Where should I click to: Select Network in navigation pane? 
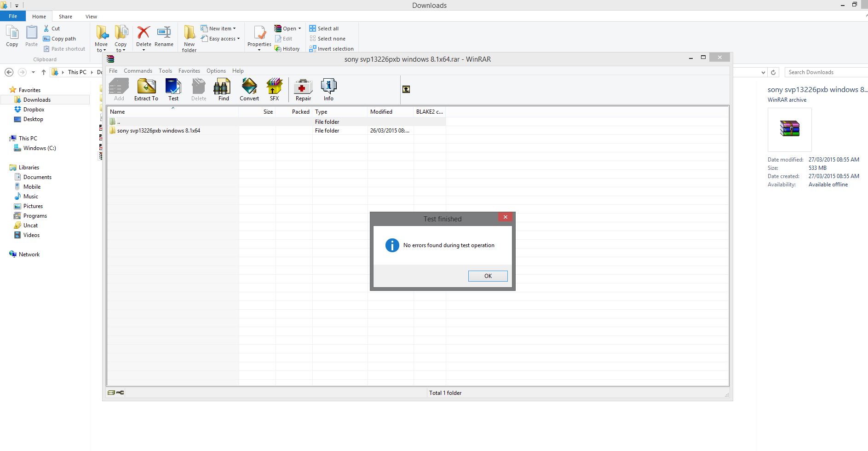tap(29, 254)
